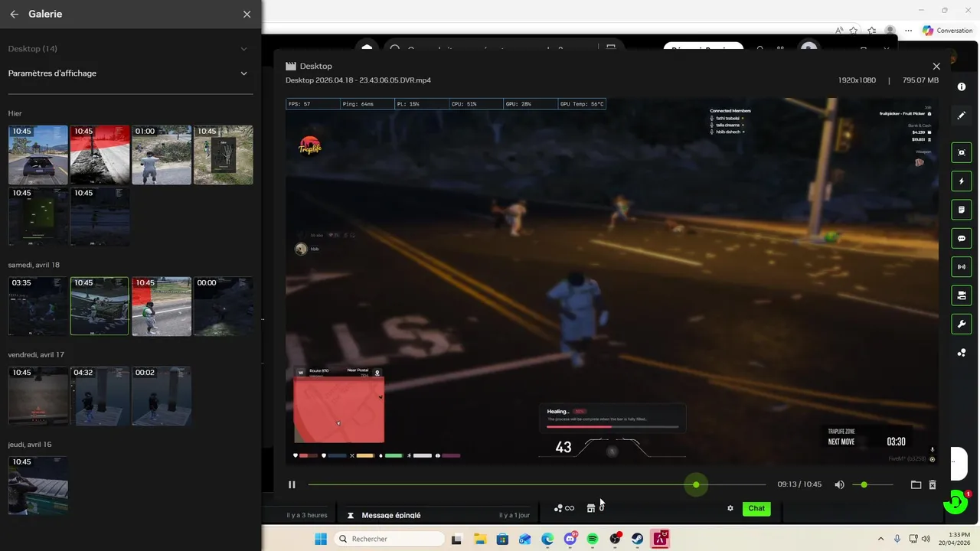
Task: Open the 01:00 clip thumbnail
Action: click(162, 155)
